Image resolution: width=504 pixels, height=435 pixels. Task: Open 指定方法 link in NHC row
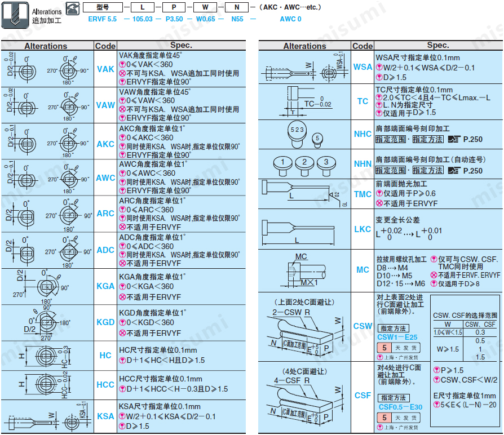pyautogui.click(x=428, y=139)
